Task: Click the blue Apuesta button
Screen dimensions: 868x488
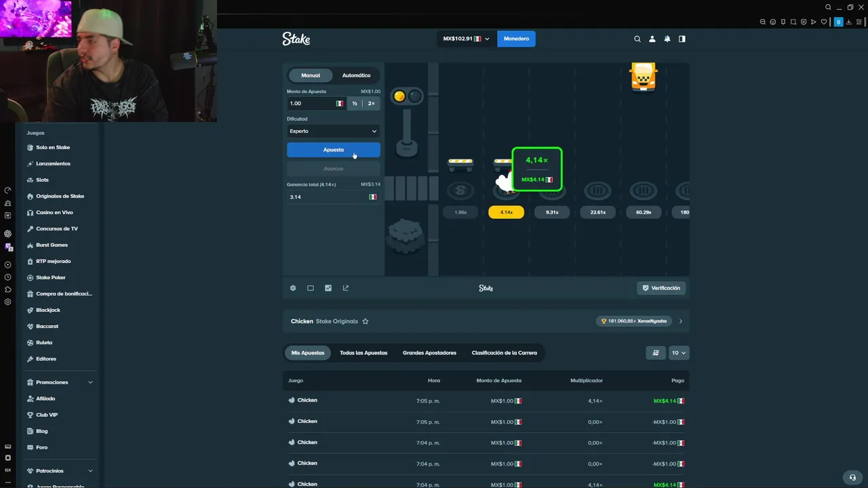Action: point(334,150)
